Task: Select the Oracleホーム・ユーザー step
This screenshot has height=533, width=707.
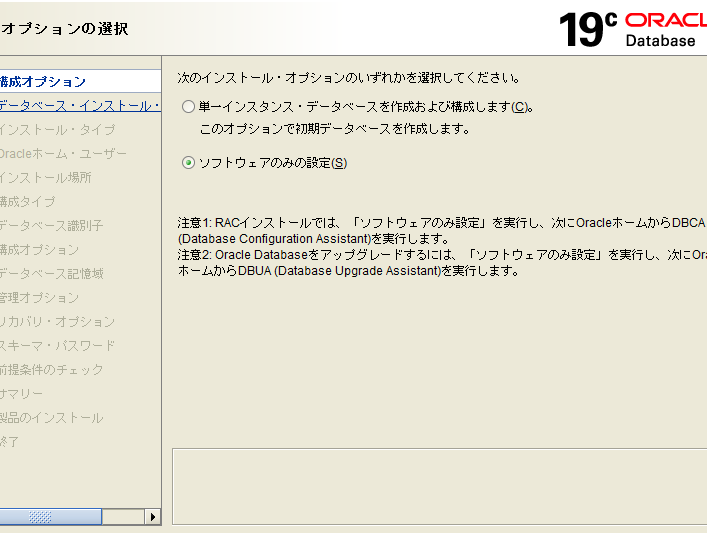Action: pos(64,154)
